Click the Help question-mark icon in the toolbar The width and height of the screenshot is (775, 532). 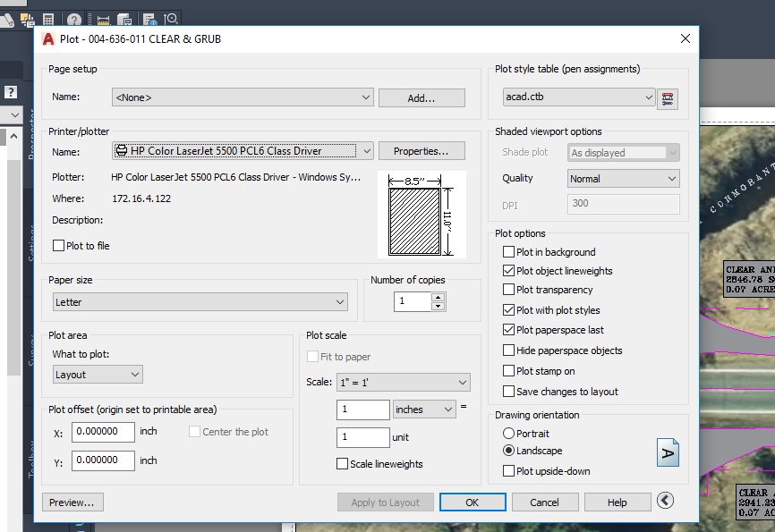click(x=72, y=19)
